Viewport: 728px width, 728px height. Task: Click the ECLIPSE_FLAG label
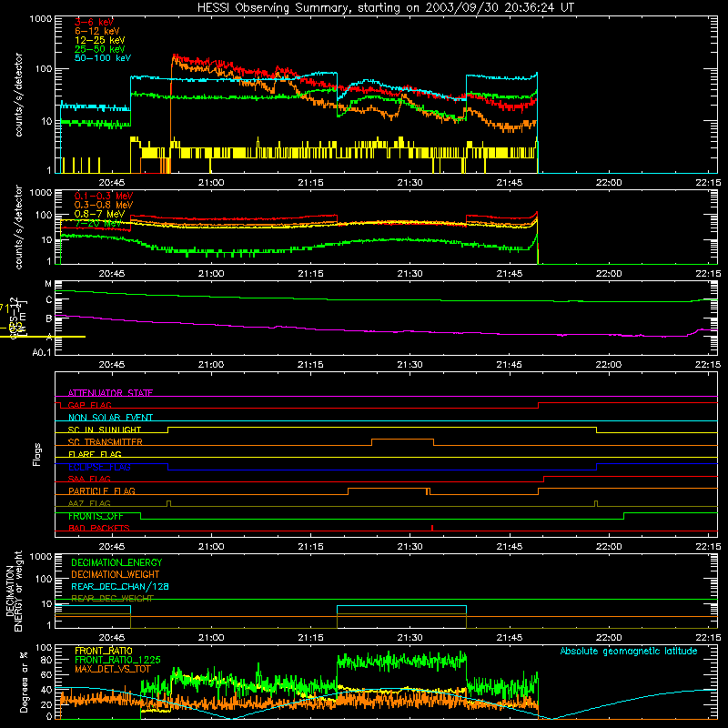tap(99, 467)
